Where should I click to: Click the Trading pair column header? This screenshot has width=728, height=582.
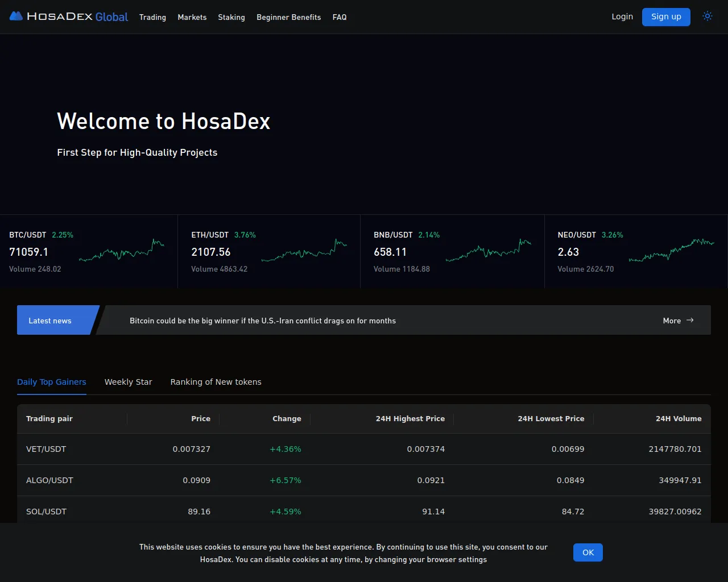[x=49, y=418]
